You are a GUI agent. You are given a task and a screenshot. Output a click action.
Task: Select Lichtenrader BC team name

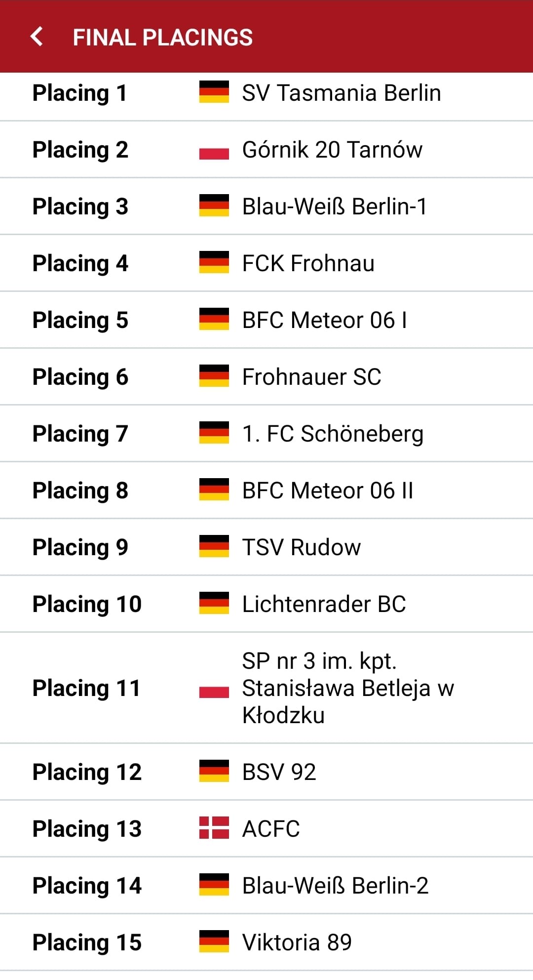(x=324, y=604)
